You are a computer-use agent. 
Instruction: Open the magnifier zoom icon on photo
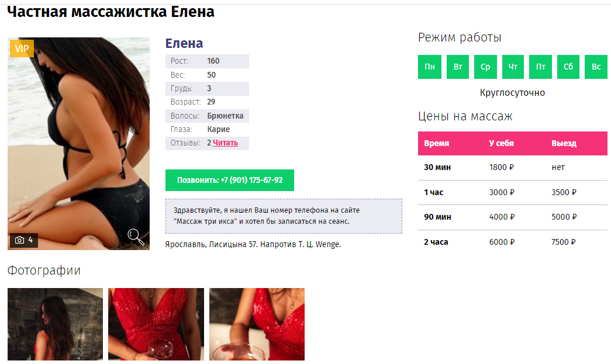coord(136,237)
